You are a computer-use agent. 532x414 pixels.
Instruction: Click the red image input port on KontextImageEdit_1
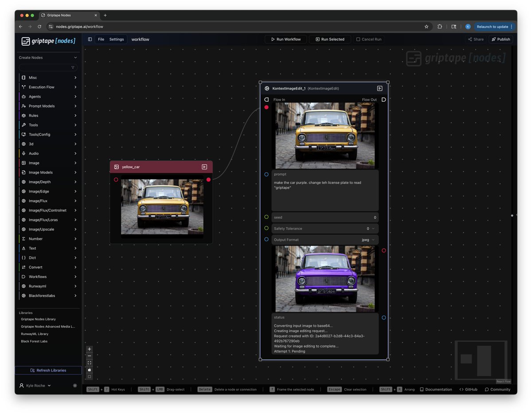click(x=266, y=107)
